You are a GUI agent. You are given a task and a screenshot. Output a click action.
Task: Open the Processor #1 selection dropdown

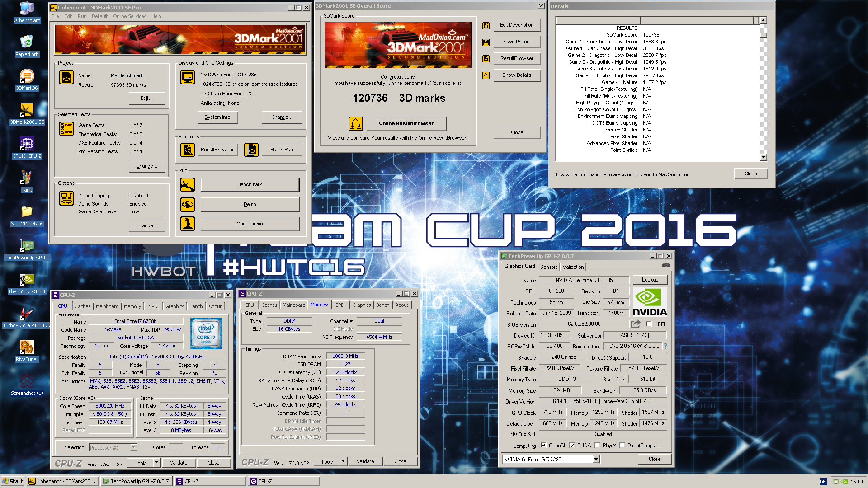[133, 447]
